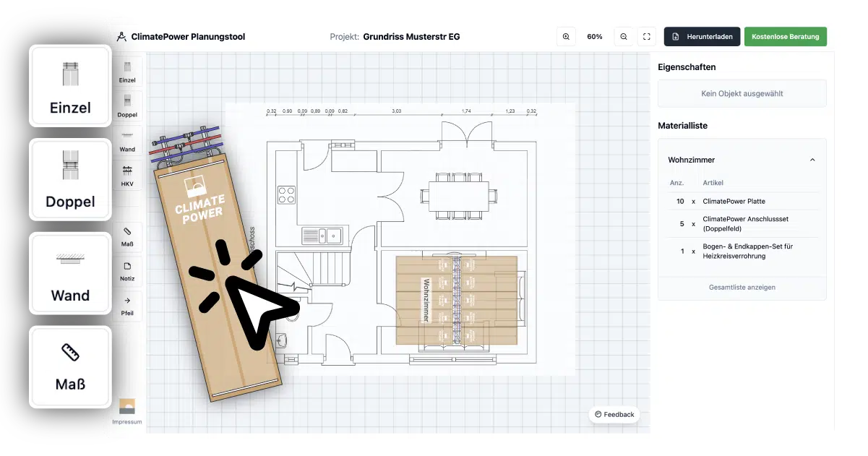Viewport: 868px width, 456px height.
Task: Choose the Wand tool in sidebar
Action: (127, 141)
